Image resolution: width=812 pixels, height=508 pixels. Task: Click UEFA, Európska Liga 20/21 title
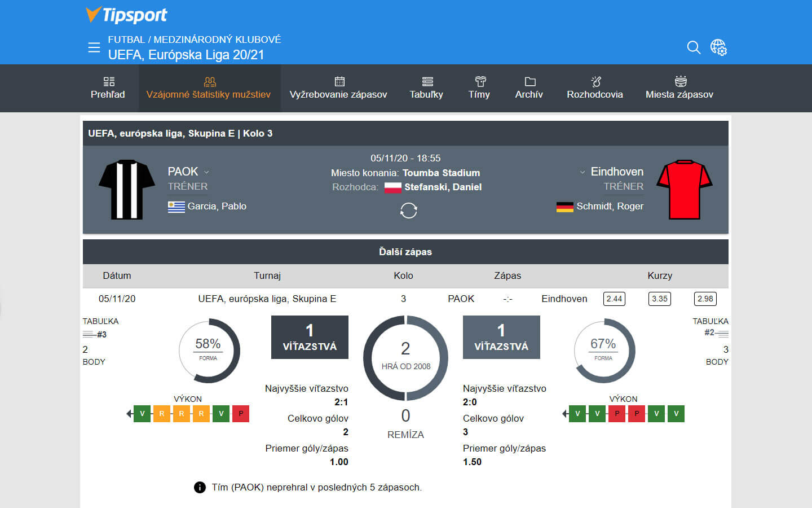pyautogui.click(x=186, y=55)
